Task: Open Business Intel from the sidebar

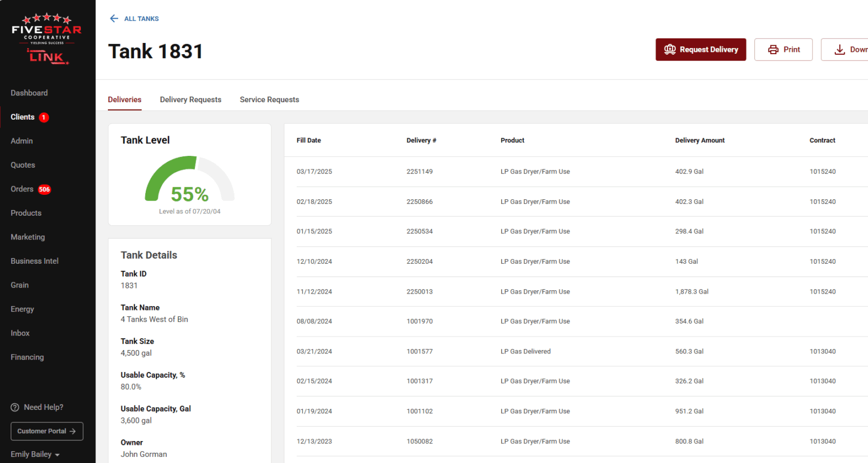Action: 34,261
